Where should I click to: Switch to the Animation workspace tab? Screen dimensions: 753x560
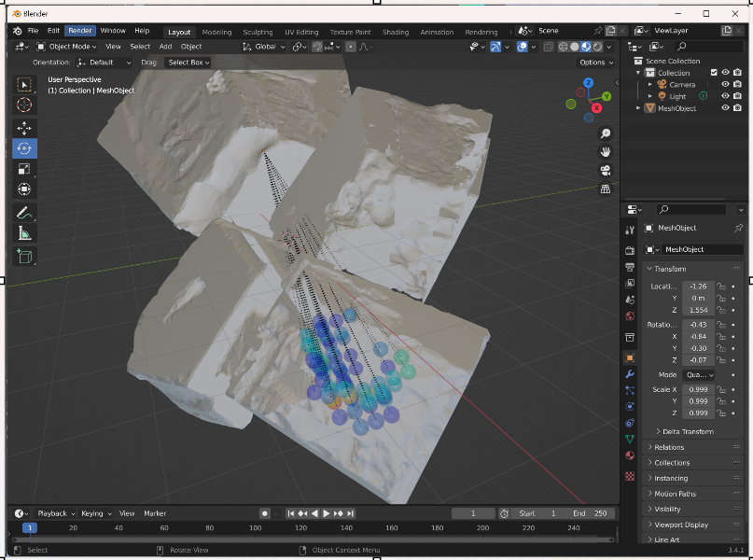tap(437, 32)
